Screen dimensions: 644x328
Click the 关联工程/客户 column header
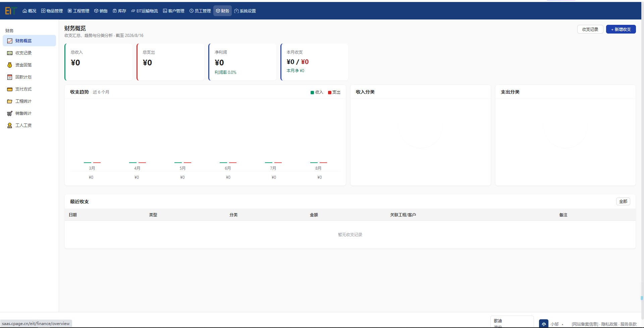coord(403,215)
